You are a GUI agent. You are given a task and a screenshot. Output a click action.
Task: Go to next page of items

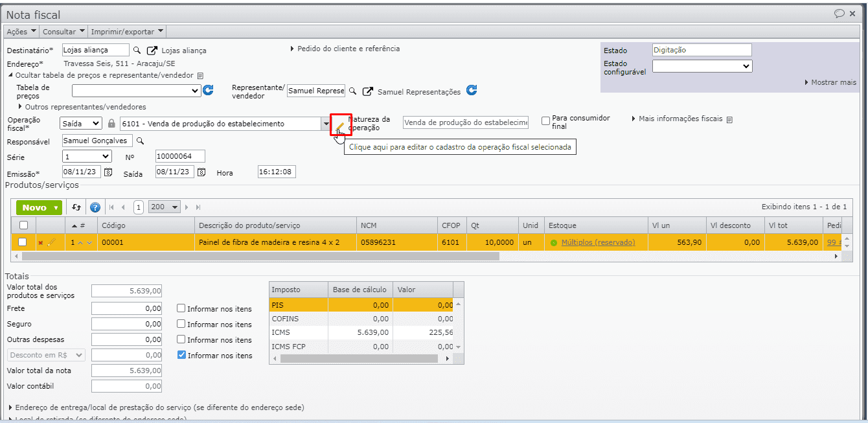pos(187,207)
